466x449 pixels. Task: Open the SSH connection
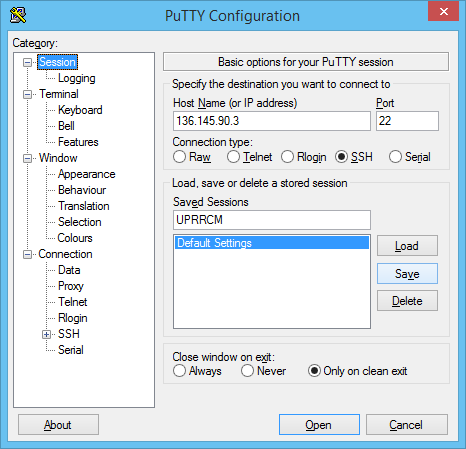point(319,425)
